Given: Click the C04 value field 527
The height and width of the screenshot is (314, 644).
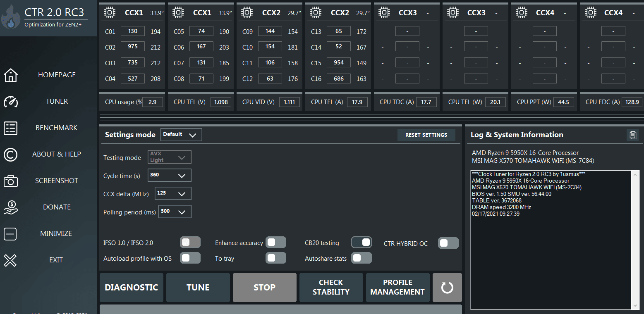Looking at the screenshot, I should [133, 78].
